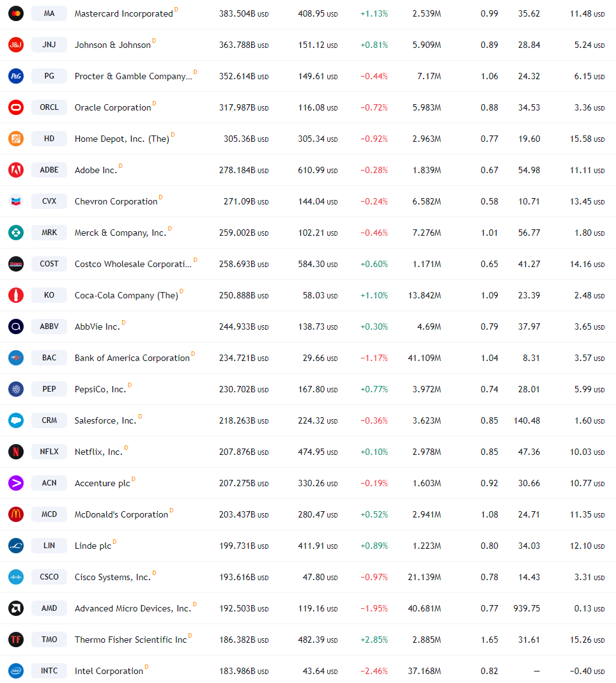The width and height of the screenshot is (616, 683).
Task: Click the Adobe logo icon
Action: (16, 170)
